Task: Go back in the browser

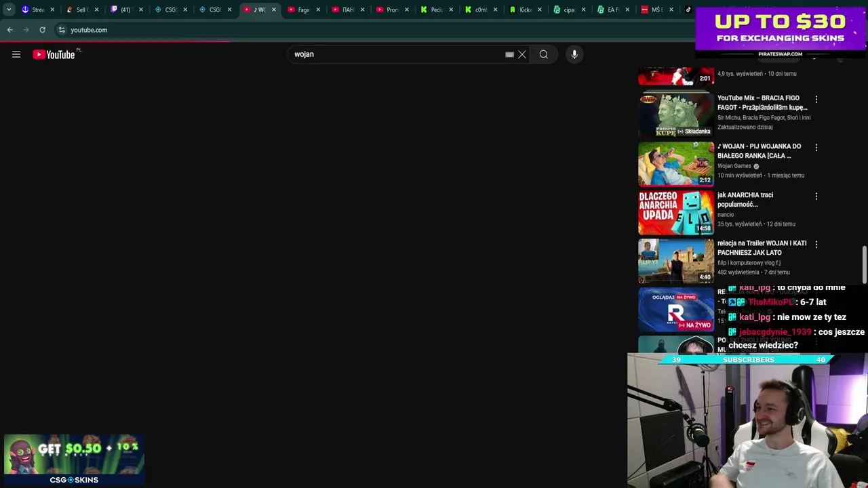Action: 10,30
